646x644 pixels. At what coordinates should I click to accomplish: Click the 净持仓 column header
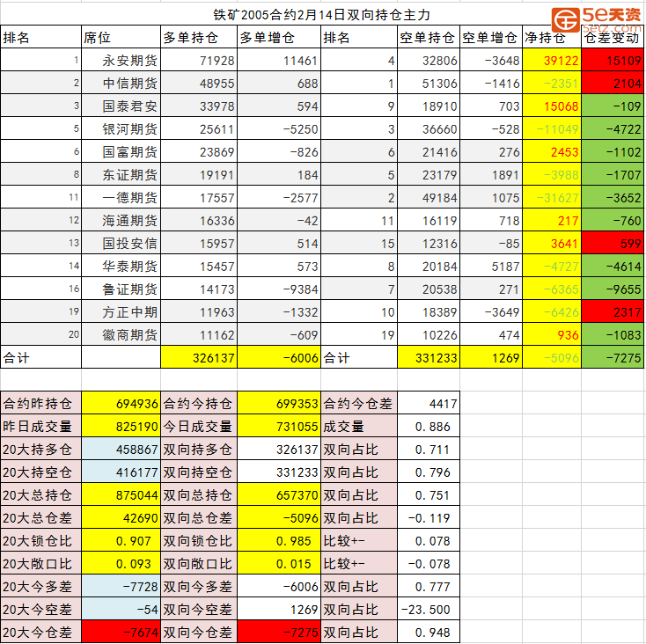pyautogui.click(x=551, y=37)
